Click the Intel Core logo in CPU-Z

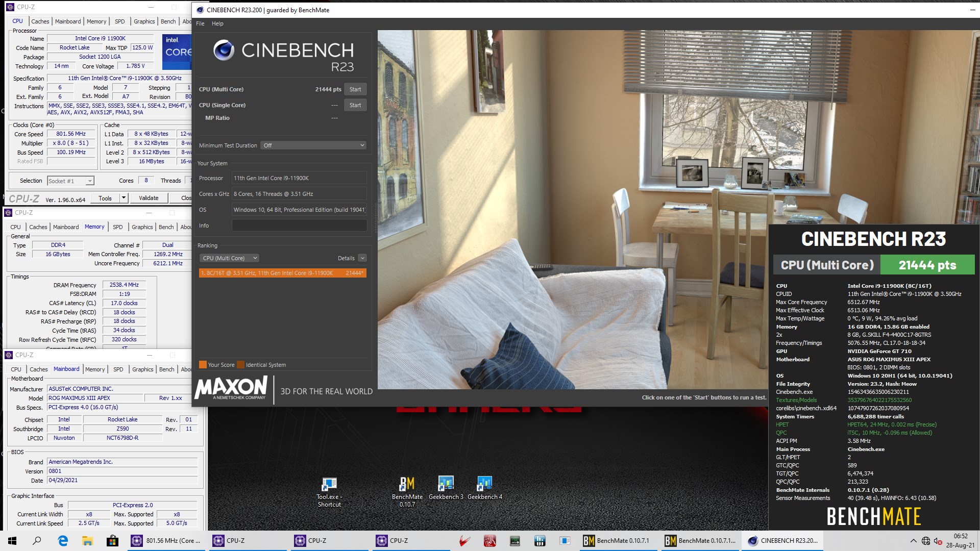tap(177, 52)
